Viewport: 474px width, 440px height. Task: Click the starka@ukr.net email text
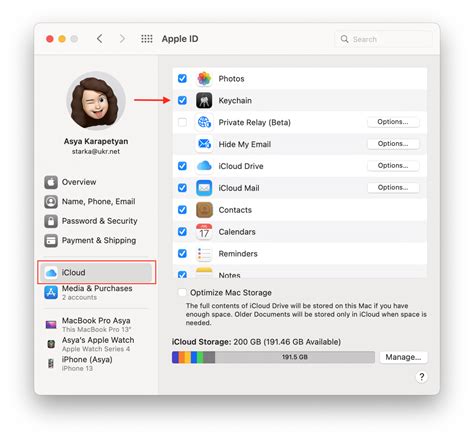coord(96,151)
